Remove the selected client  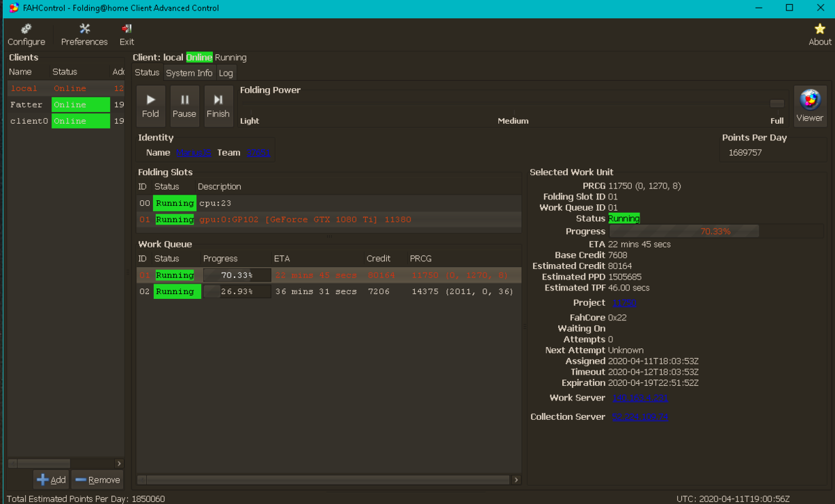pyautogui.click(x=97, y=480)
